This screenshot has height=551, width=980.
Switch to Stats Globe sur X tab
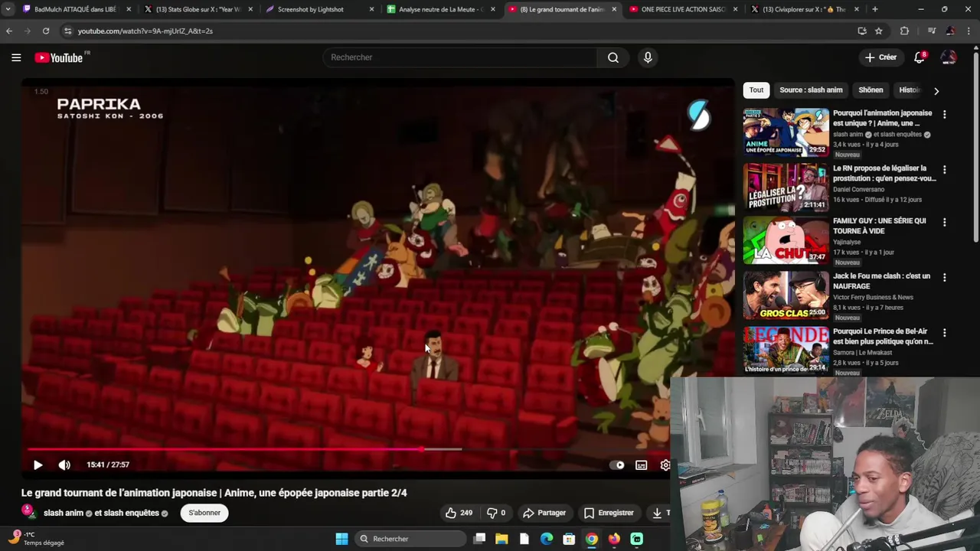198,9
